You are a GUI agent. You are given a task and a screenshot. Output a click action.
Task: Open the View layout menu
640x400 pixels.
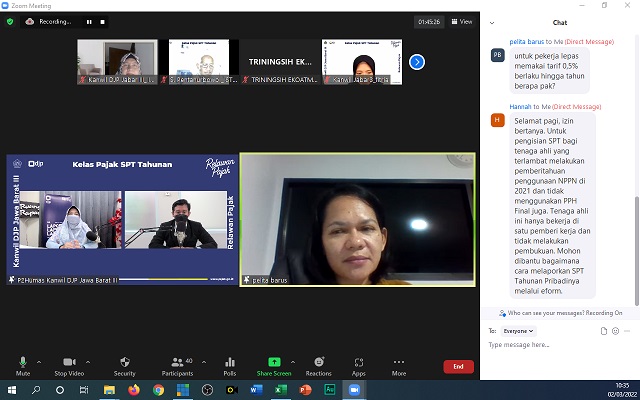(x=460, y=21)
